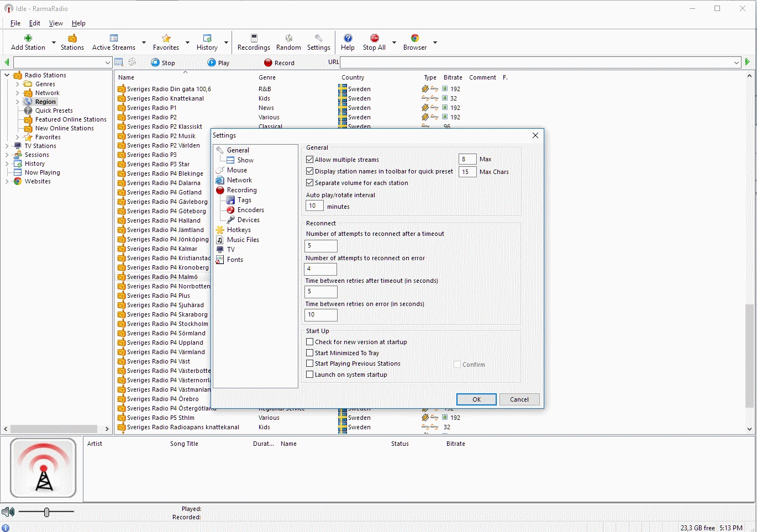
Task: Click the Auto play/rotate interval minutes field
Action: pos(314,206)
